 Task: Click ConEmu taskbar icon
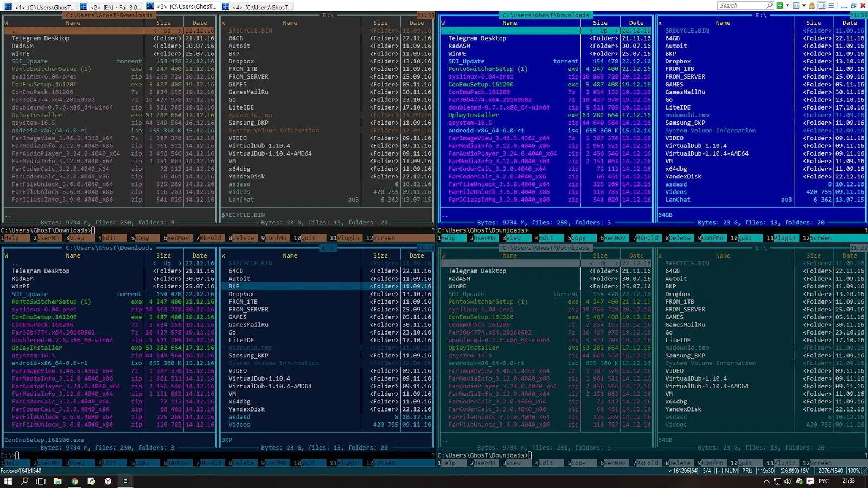(125, 481)
